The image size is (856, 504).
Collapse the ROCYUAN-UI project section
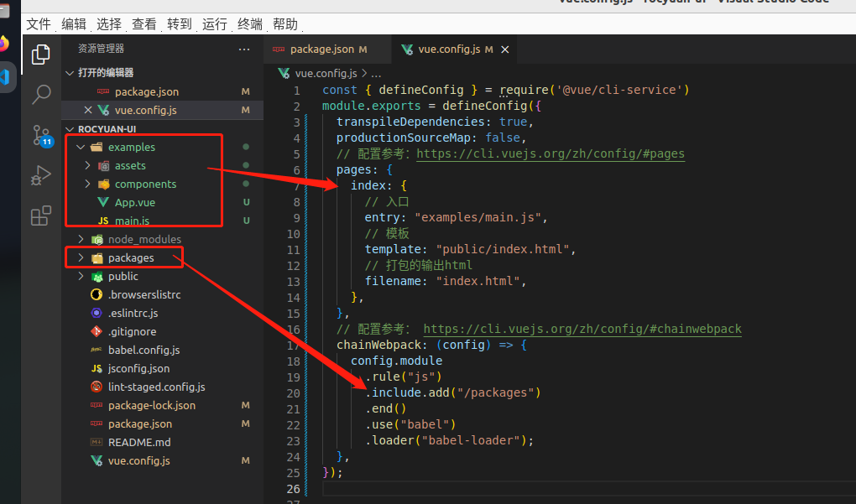[70, 129]
